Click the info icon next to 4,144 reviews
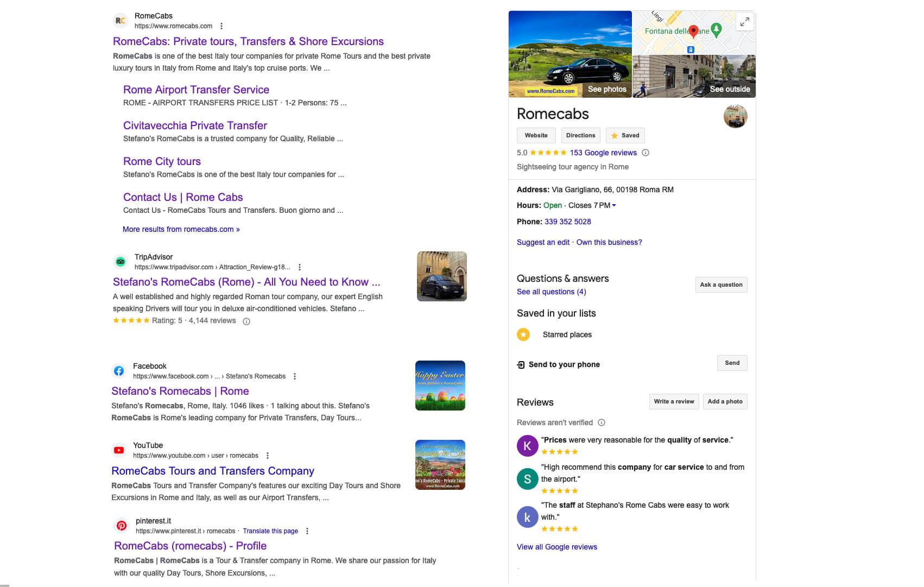Viewport: 924px width, 587px height. coord(246,321)
